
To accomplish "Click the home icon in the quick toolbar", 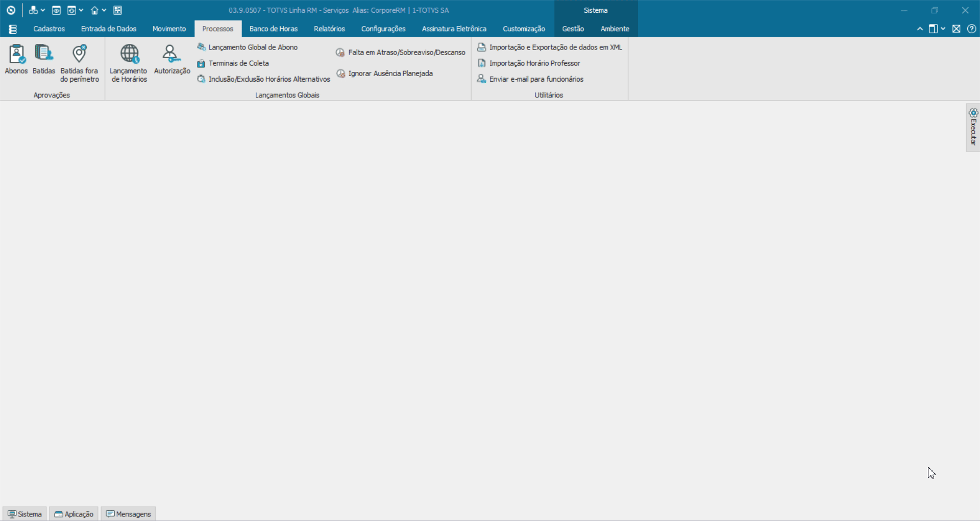I will tap(94, 10).
